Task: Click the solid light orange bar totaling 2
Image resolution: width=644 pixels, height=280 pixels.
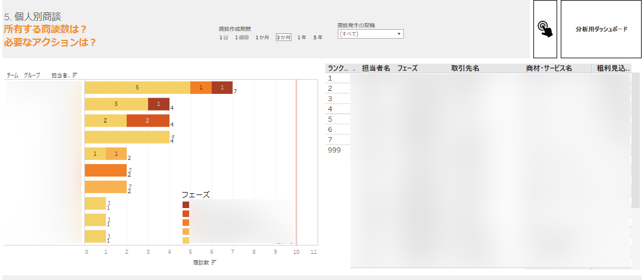Action: 106,187
